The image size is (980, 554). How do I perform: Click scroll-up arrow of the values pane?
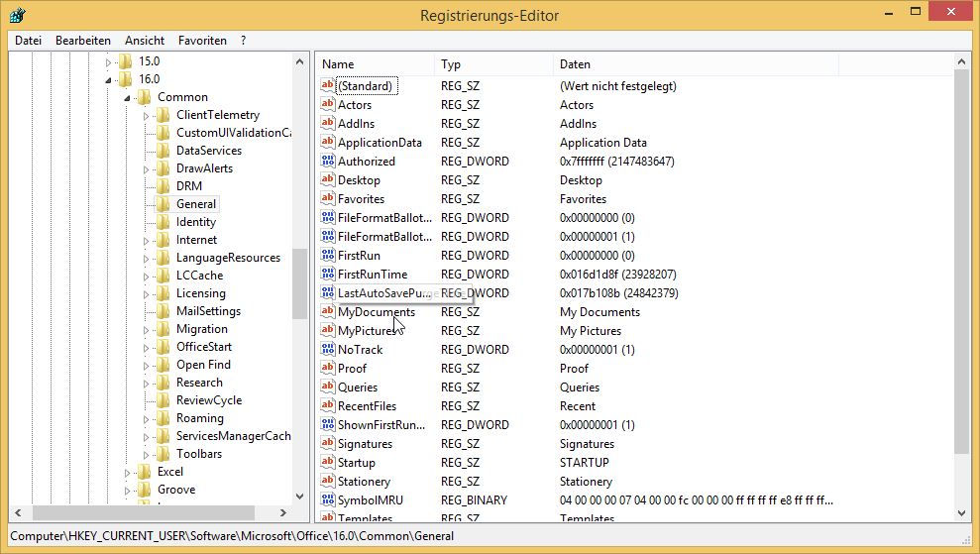(961, 61)
